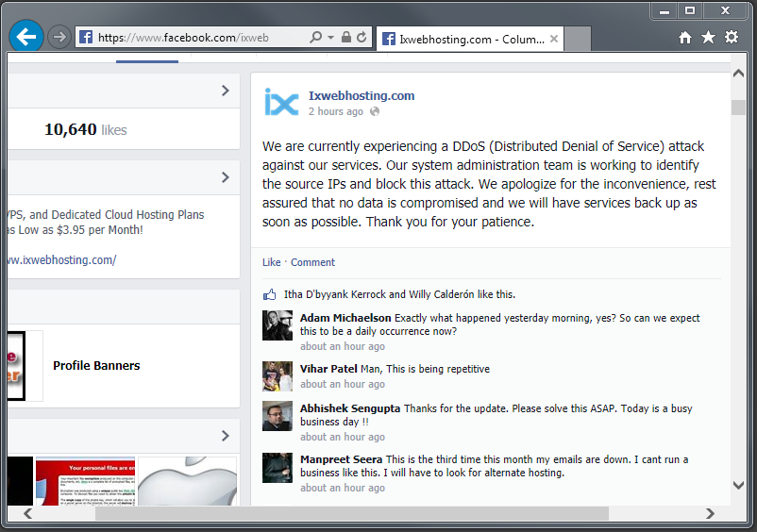Open the ixwebhosting.com website link
757x532 pixels.
[x=61, y=260]
